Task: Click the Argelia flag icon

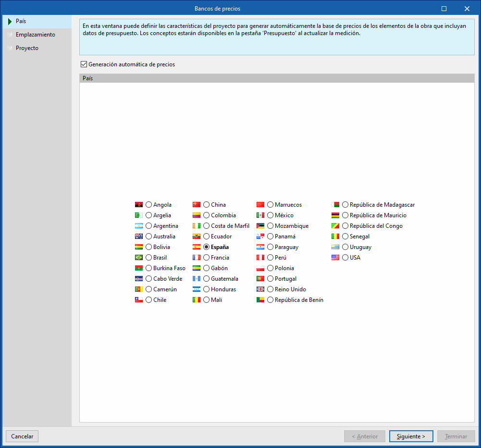Action: coord(139,215)
